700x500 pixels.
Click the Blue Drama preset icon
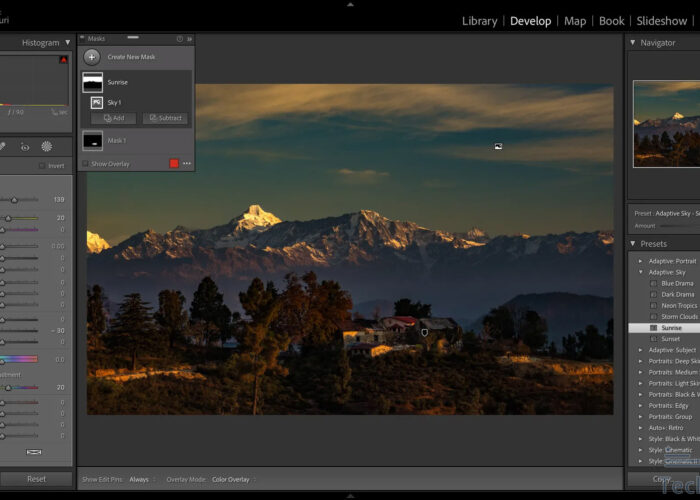(x=654, y=283)
